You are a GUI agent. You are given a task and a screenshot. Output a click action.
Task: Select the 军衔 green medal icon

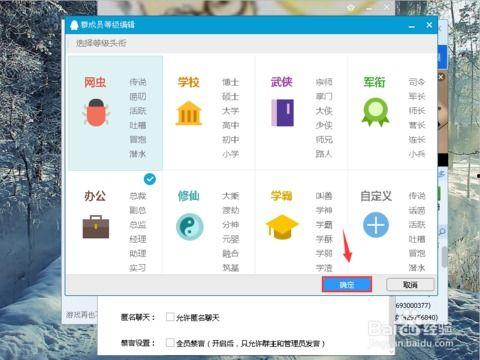coord(376,112)
